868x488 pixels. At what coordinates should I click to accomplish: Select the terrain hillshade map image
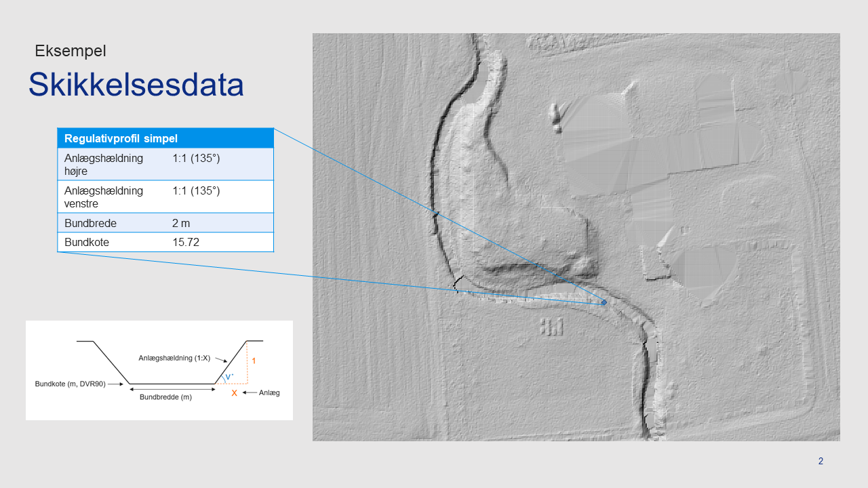pyautogui.click(x=576, y=237)
